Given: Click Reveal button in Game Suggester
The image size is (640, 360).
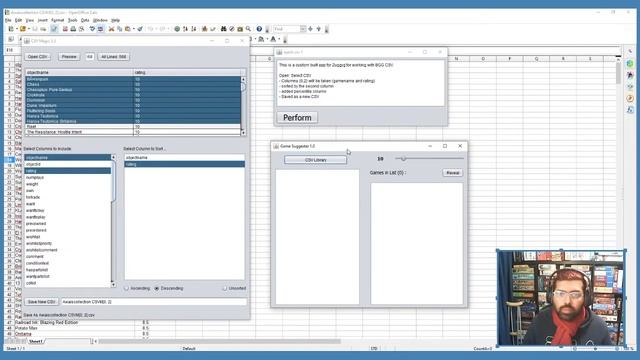Looking at the screenshot, I should tap(453, 173).
